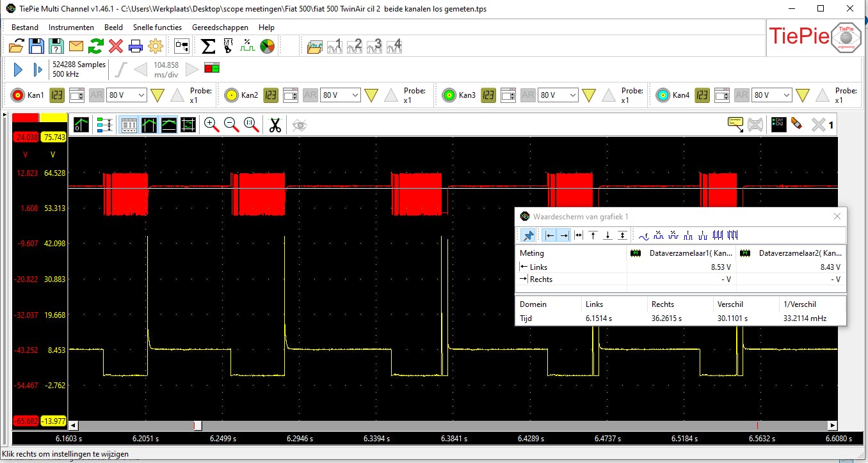Open the Snelle functies menu
Viewport: 868px width, 463px height.
click(157, 27)
